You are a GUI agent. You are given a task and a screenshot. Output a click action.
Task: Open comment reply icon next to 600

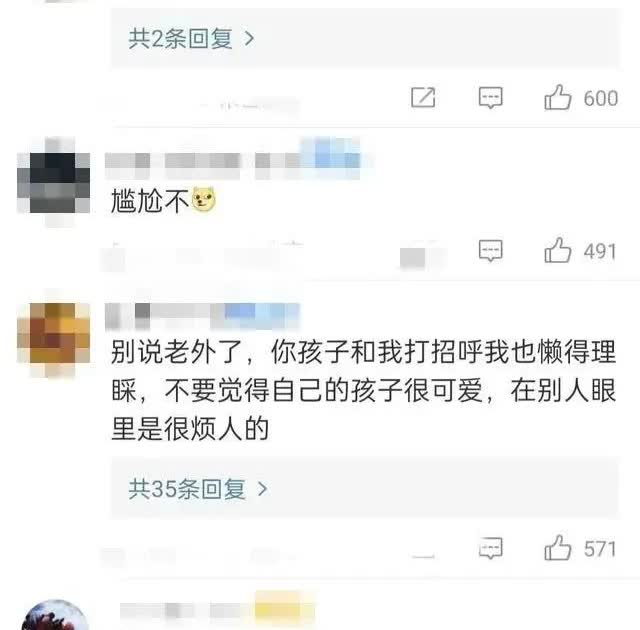coord(490,97)
